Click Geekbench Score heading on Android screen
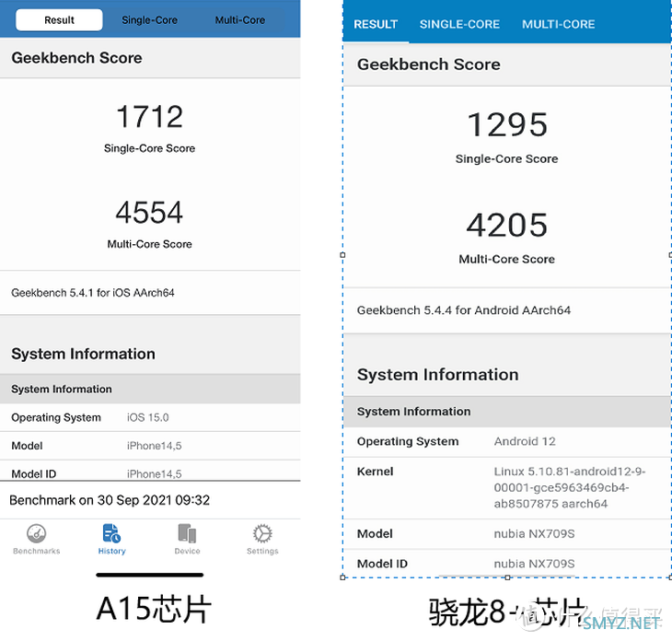 tap(429, 64)
